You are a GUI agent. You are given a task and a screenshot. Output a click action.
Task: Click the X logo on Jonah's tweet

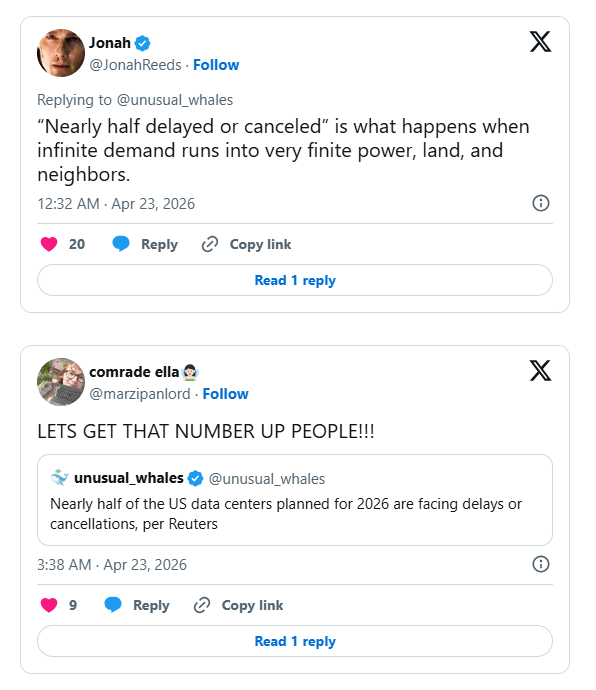click(540, 42)
